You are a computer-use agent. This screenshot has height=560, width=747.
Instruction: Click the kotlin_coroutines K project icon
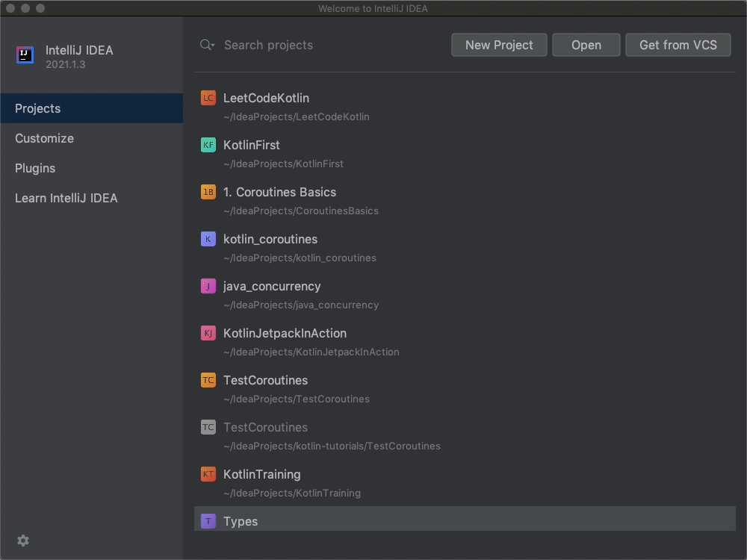pos(208,239)
